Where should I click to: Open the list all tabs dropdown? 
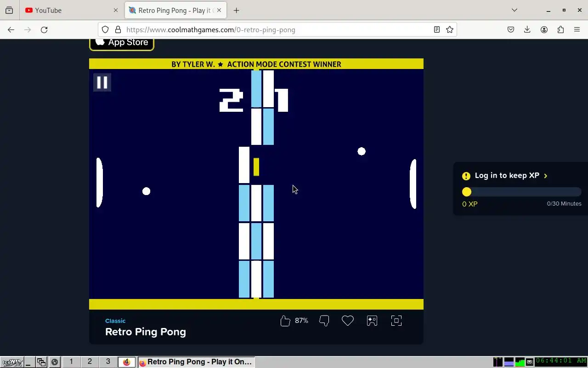point(514,10)
